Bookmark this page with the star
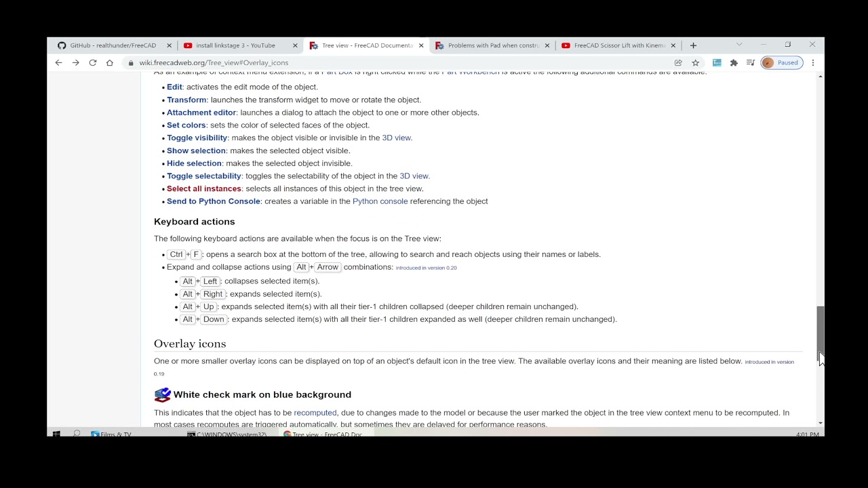 695,62
